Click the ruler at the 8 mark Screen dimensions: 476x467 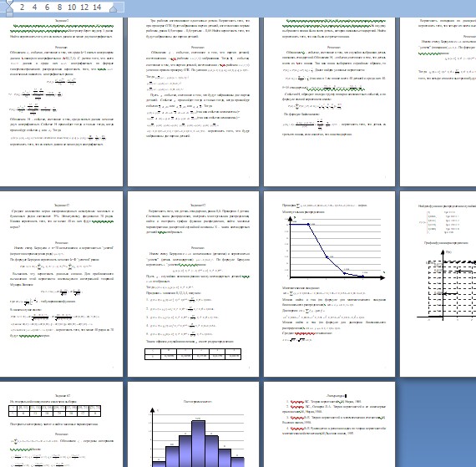pos(59,7)
